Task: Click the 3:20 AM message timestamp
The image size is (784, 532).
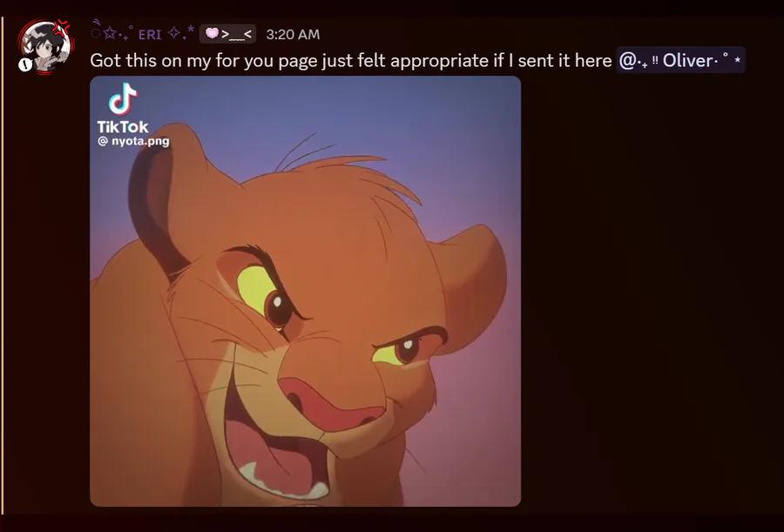Action: click(x=293, y=35)
